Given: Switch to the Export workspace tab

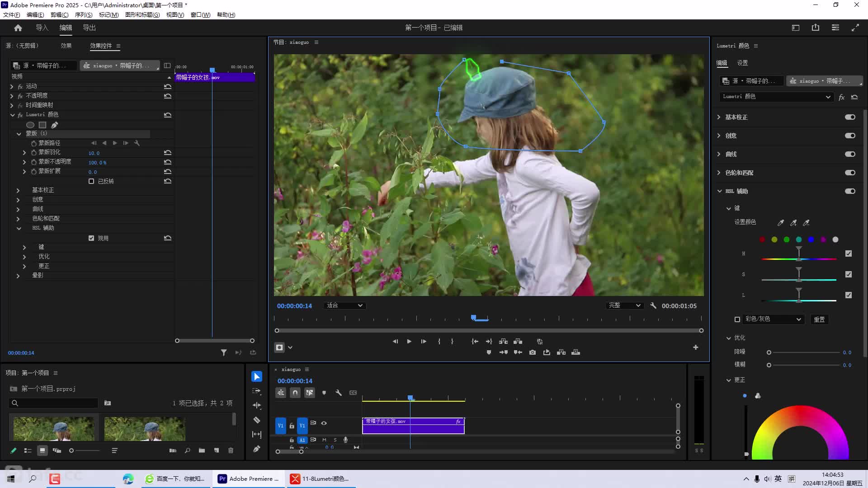Looking at the screenshot, I should pos(89,28).
